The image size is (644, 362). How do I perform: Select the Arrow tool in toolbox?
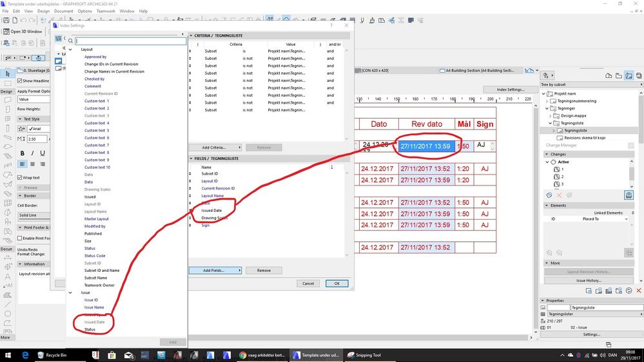7,73
